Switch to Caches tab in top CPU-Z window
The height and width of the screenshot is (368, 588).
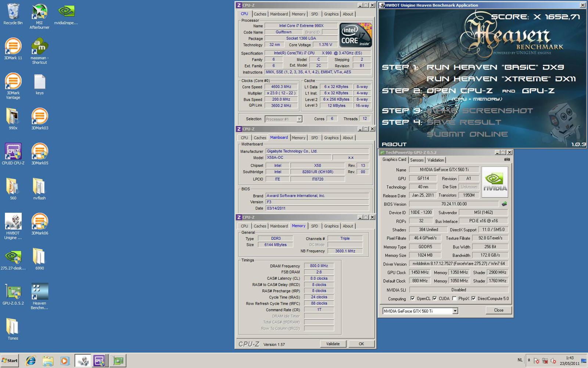tap(260, 14)
